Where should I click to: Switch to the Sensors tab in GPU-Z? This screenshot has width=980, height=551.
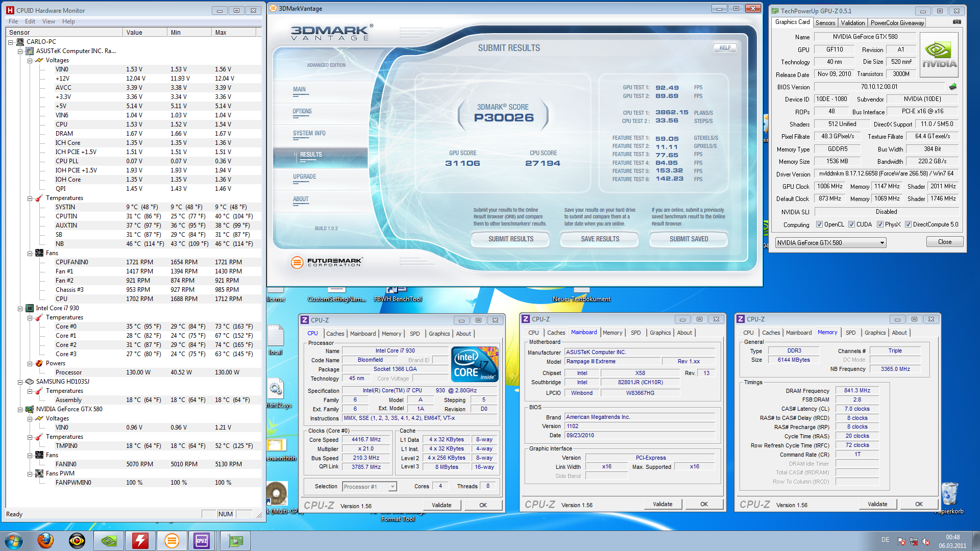pos(825,23)
